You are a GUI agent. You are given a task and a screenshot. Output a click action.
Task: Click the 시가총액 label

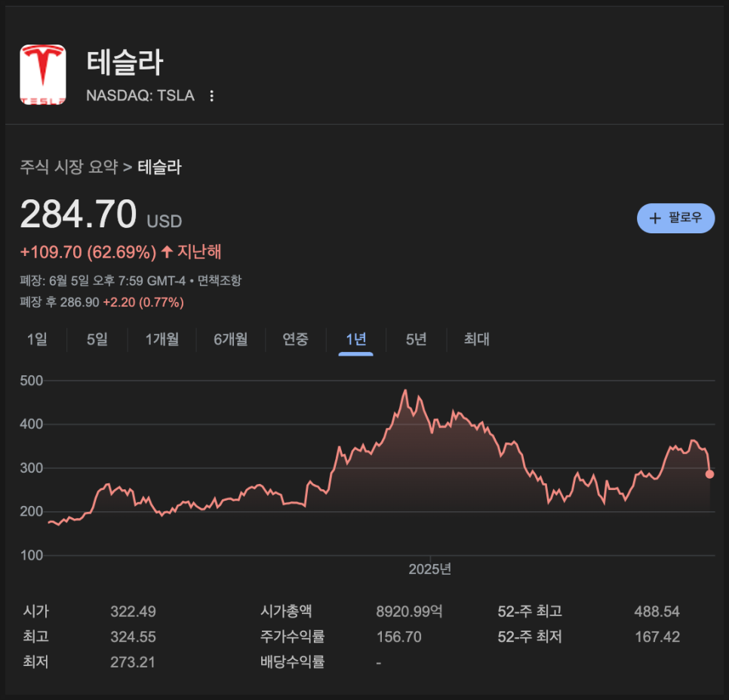[x=286, y=611]
